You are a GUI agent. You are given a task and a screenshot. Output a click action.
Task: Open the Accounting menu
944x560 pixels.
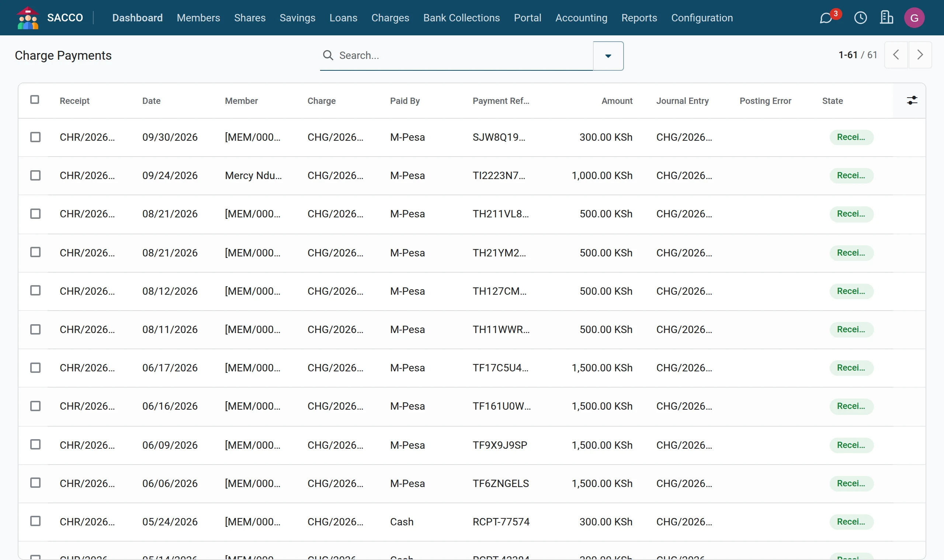[581, 18]
